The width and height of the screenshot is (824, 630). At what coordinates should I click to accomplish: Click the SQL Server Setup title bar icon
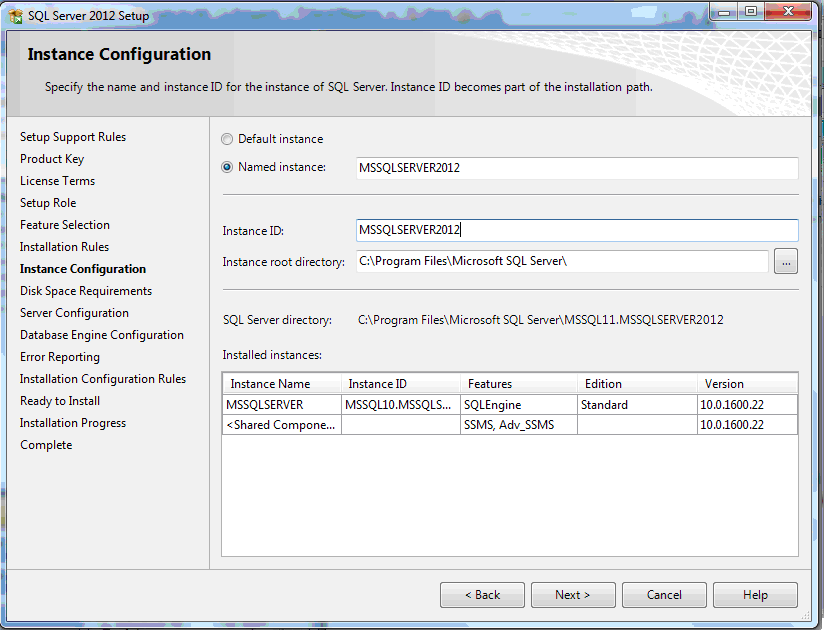tap(16, 15)
